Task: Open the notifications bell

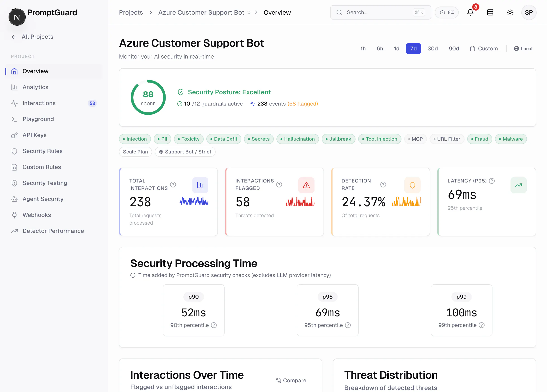Action: 470,12
